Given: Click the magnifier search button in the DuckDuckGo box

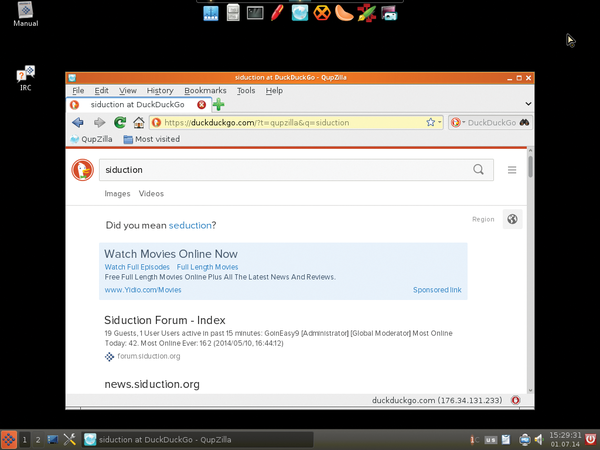Looking at the screenshot, I should (x=478, y=170).
